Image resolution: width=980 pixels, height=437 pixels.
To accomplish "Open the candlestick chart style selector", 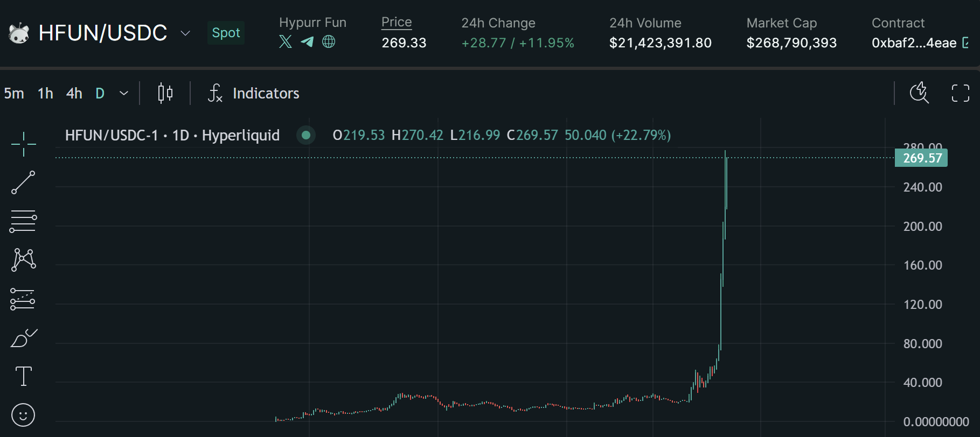I will (x=165, y=93).
